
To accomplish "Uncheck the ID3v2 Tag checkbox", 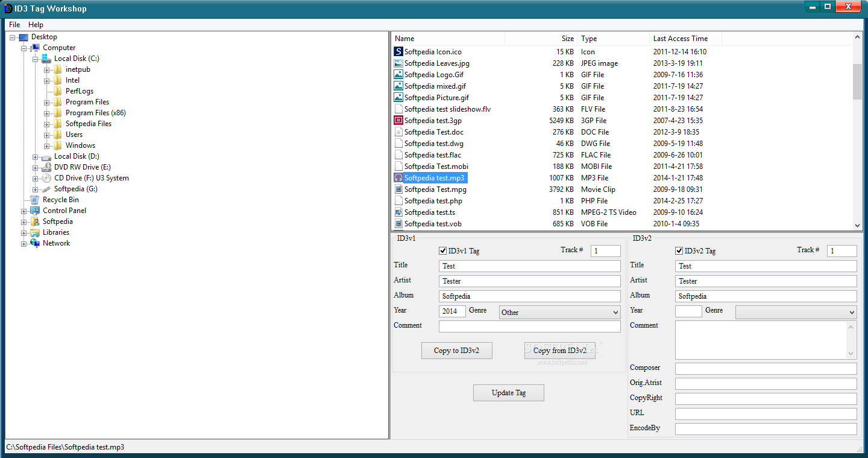I will click(x=679, y=251).
